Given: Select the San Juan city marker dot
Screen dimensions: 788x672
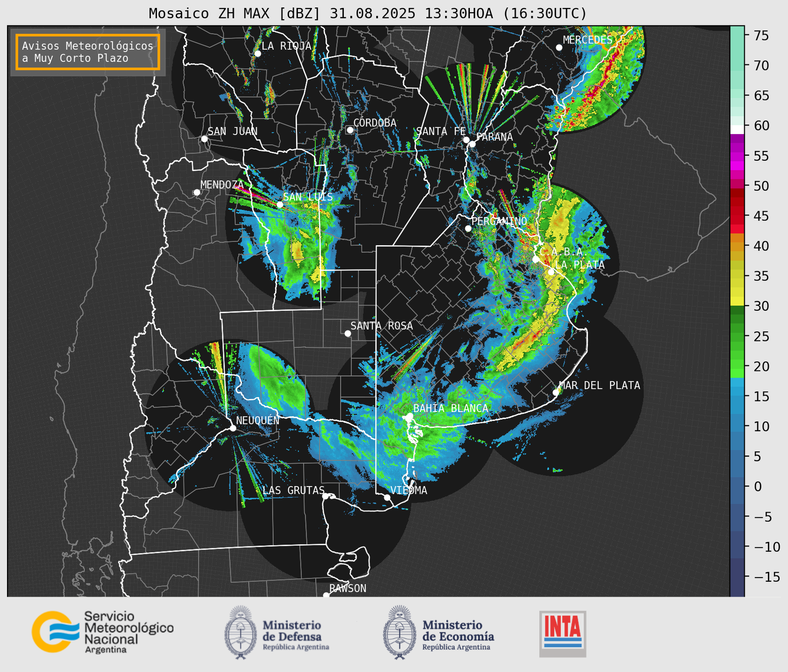Looking at the screenshot, I should coord(204,139).
